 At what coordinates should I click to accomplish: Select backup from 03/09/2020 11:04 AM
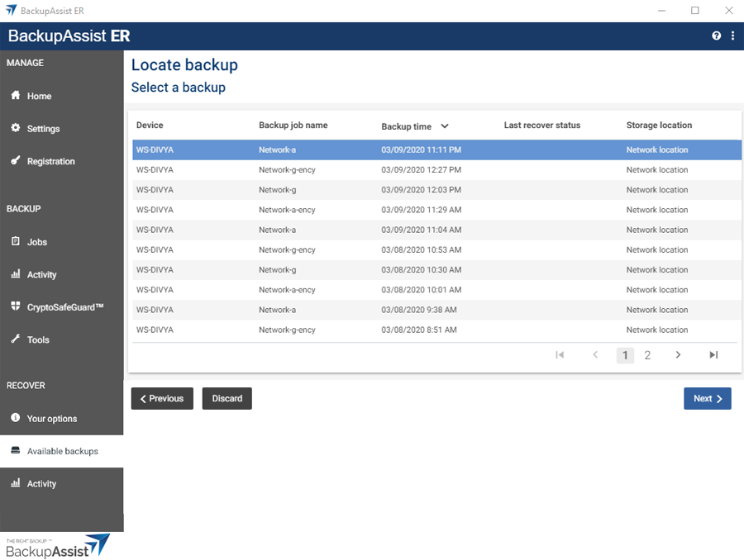click(x=436, y=230)
